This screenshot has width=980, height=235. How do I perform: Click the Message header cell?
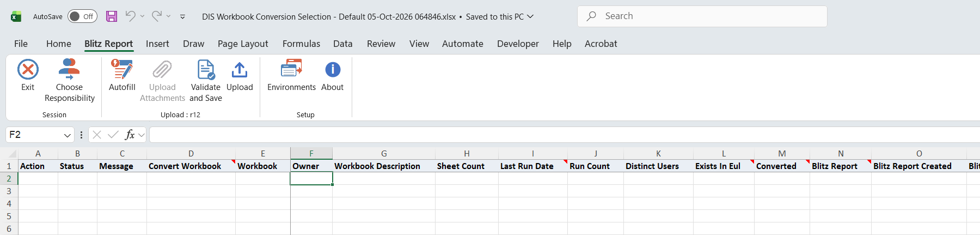click(x=122, y=166)
